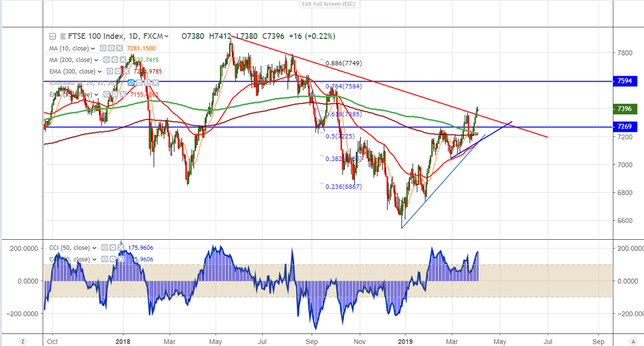Click the MA 10 value 7281.1500
This screenshot has height=346, width=644.
(x=141, y=49)
